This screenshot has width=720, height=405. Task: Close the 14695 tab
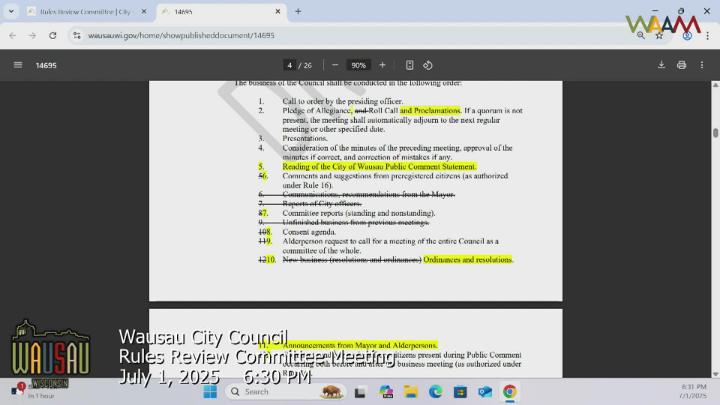click(x=278, y=11)
